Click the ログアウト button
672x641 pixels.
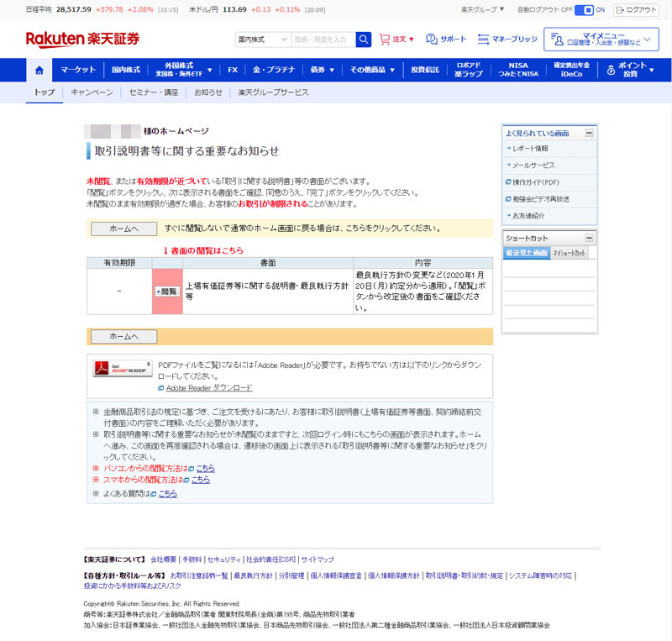637,10
